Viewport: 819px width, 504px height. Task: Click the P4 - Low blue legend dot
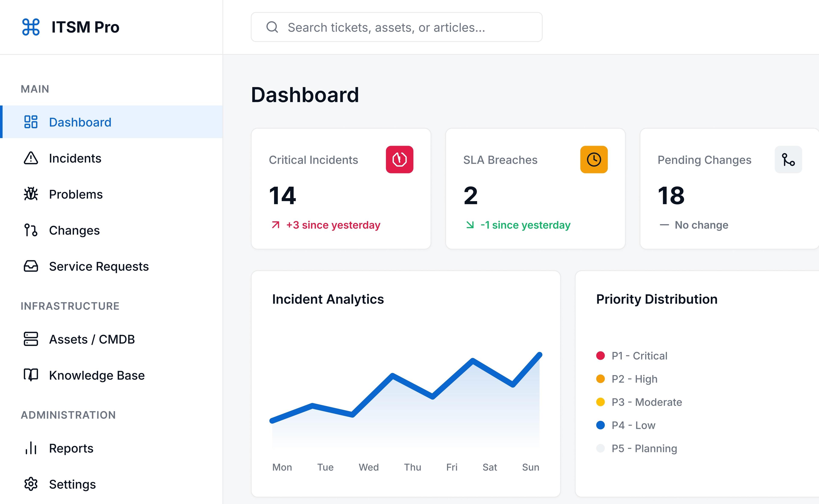coord(600,425)
